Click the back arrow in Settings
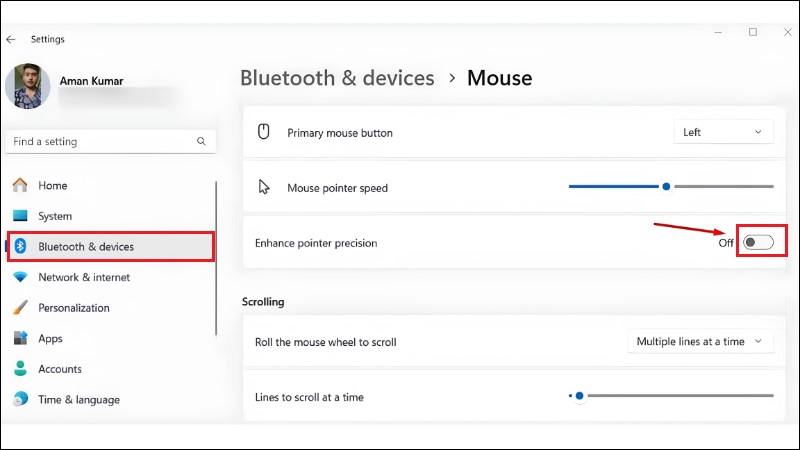 point(11,39)
